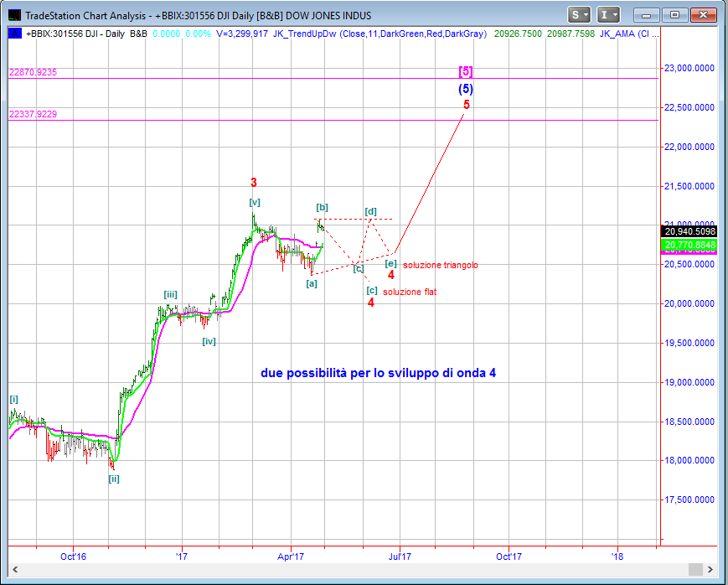This screenshot has width=728, height=585.
Task: Click the '[ii]' wave label
Action: [x=114, y=479]
